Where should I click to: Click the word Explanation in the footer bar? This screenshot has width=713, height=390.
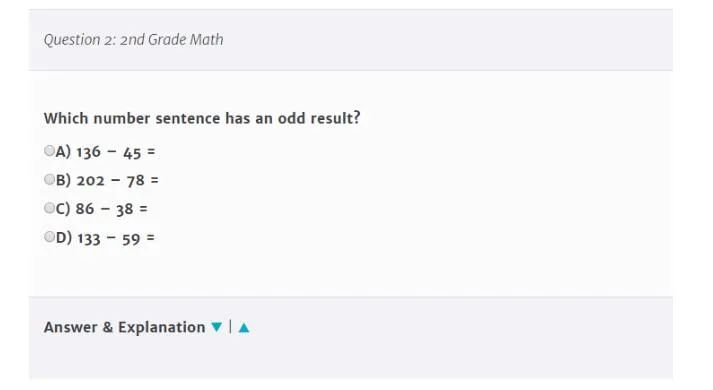161,328
